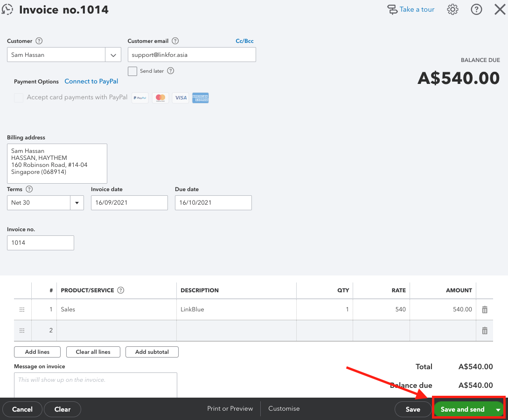Click the green Save and send button

(x=462, y=409)
